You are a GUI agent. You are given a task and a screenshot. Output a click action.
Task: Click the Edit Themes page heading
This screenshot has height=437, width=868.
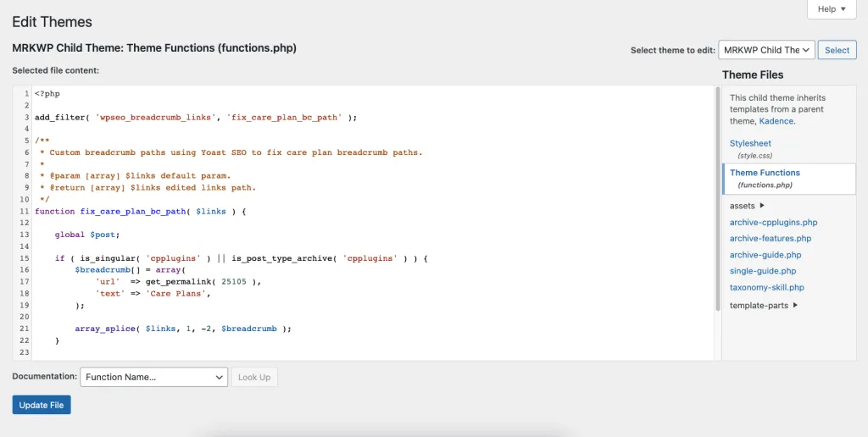coord(52,22)
